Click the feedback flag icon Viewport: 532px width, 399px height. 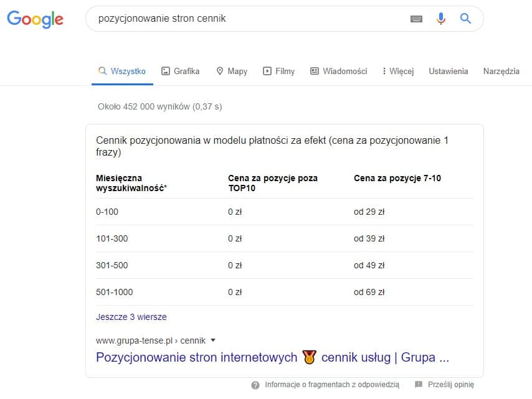pos(419,385)
